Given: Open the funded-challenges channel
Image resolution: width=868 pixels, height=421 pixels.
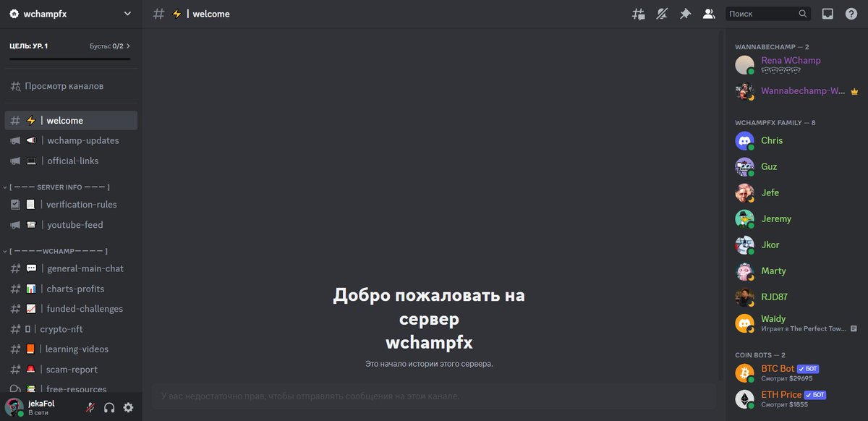Looking at the screenshot, I should click(71, 309).
